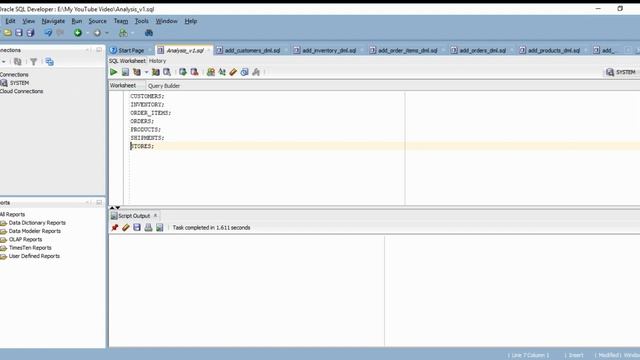The width and height of the screenshot is (640, 360).
Task: Select the History tab above worksheet toolbar
Action: (157, 61)
